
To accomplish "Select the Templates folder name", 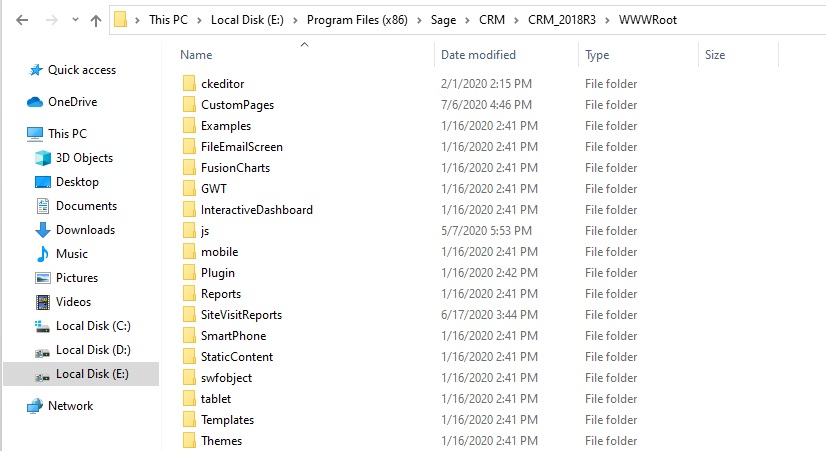I will click(x=227, y=420).
